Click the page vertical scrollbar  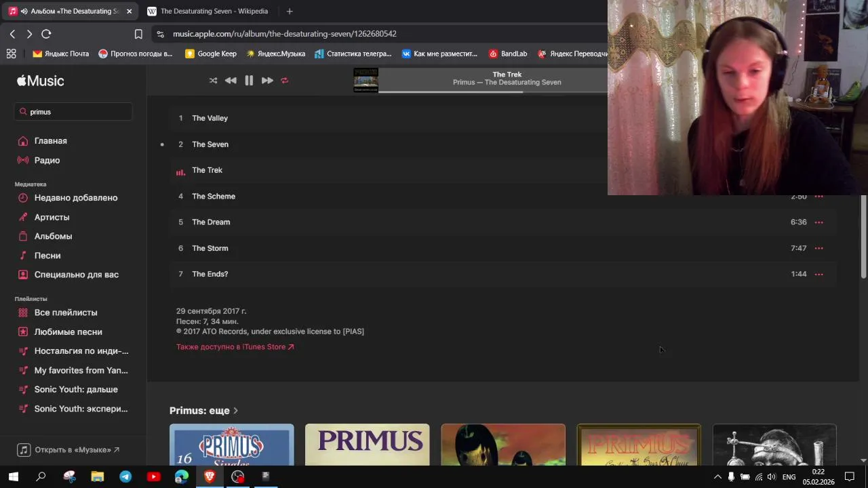[863, 237]
